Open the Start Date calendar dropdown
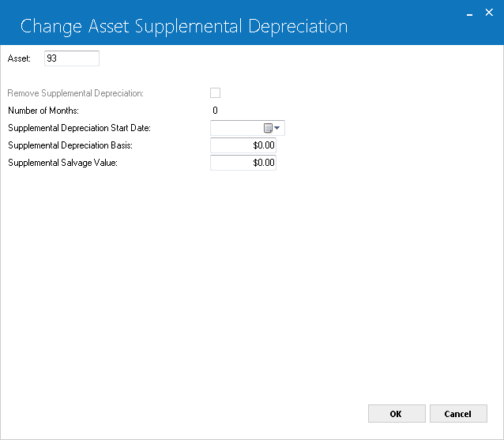This screenshot has width=504, height=440. tap(272, 128)
